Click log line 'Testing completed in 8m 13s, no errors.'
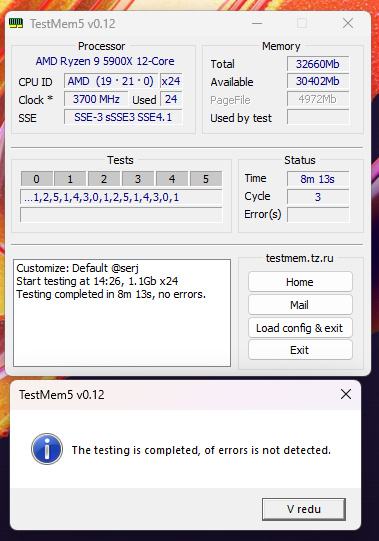Screen dimensions: 379x541 tap(111, 294)
